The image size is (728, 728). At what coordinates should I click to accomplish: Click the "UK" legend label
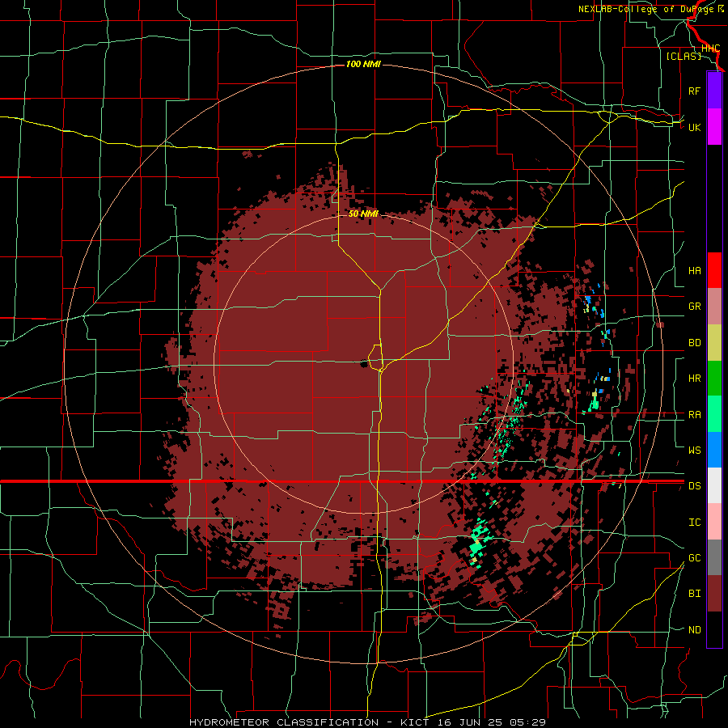[694, 127]
